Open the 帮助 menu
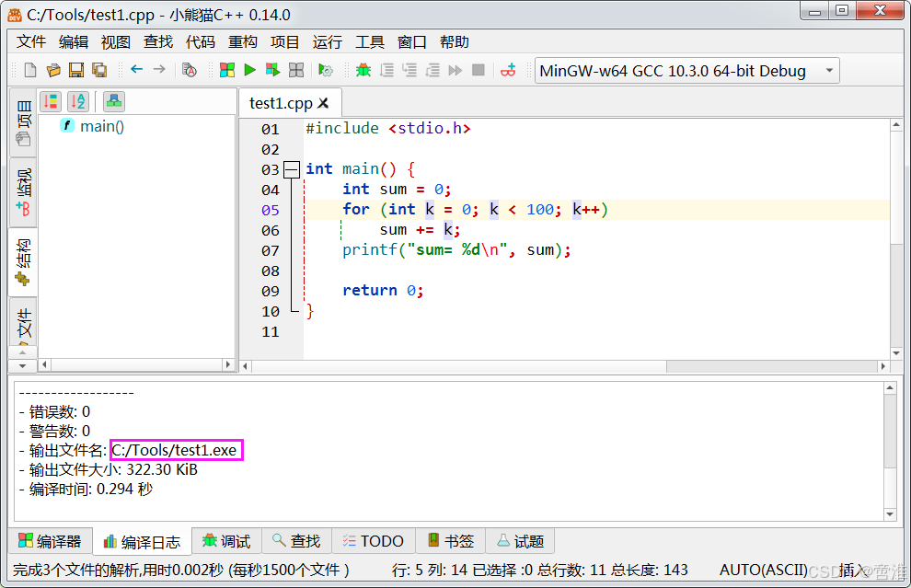The height and width of the screenshot is (588, 911). [x=455, y=41]
